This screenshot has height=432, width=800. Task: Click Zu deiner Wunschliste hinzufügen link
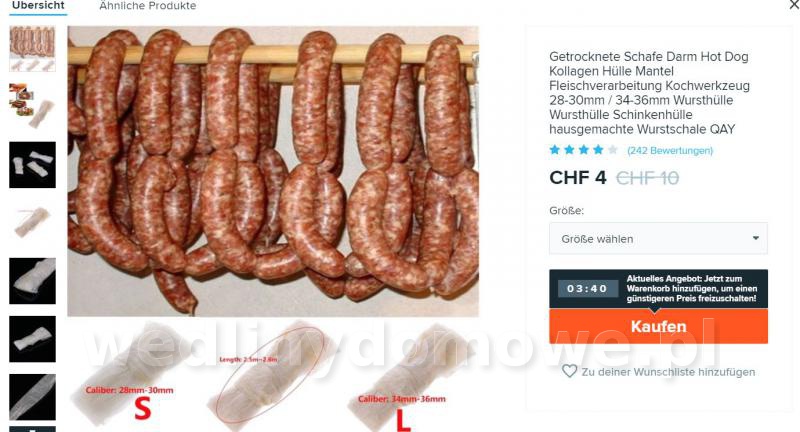click(668, 372)
